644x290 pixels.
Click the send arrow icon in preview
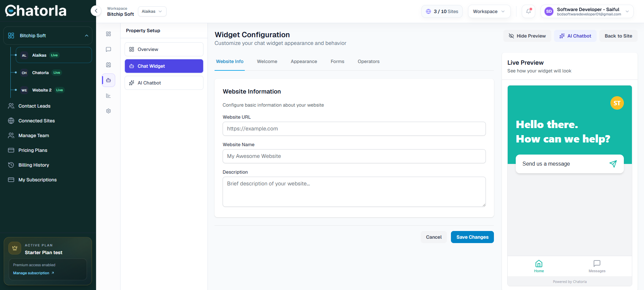pos(613,164)
